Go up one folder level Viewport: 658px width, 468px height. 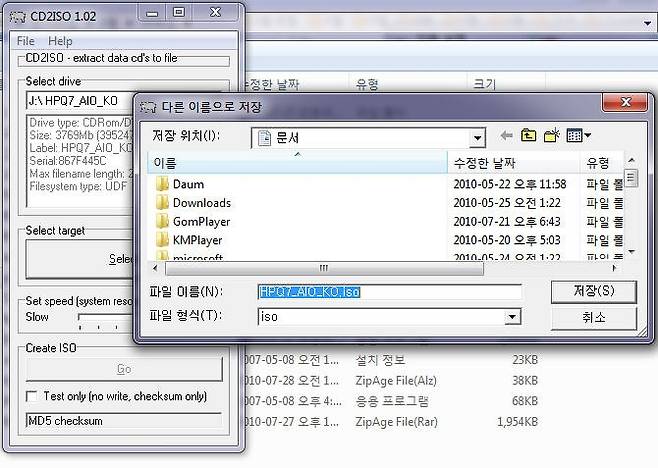coord(528,136)
